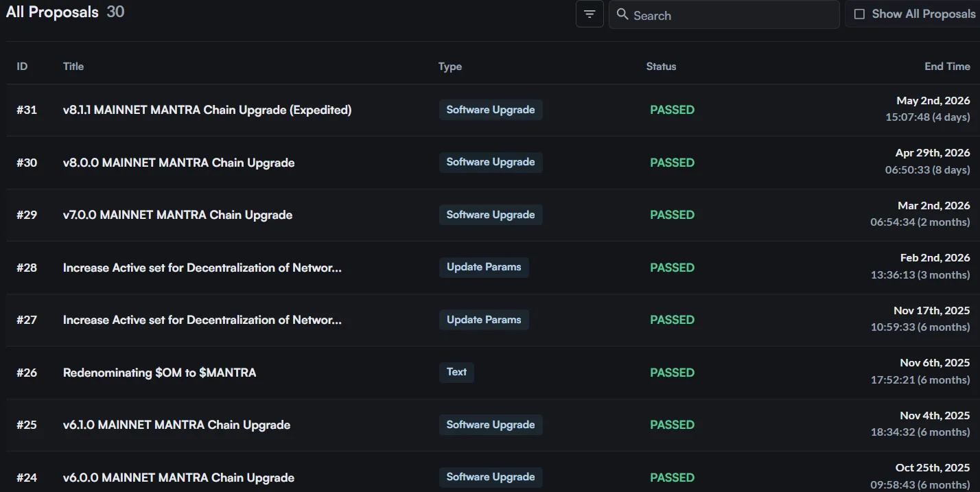
Task: Click the magnifier icon in Search
Action: [x=622, y=14]
